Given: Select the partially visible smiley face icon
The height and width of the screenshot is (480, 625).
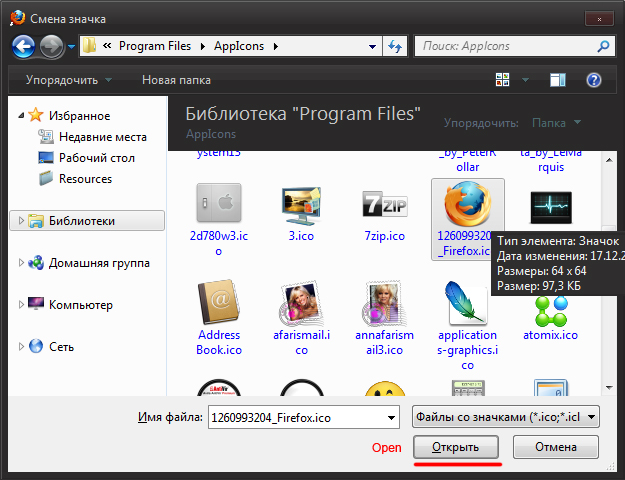Looking at the screenshot, I should click(385, 388).
